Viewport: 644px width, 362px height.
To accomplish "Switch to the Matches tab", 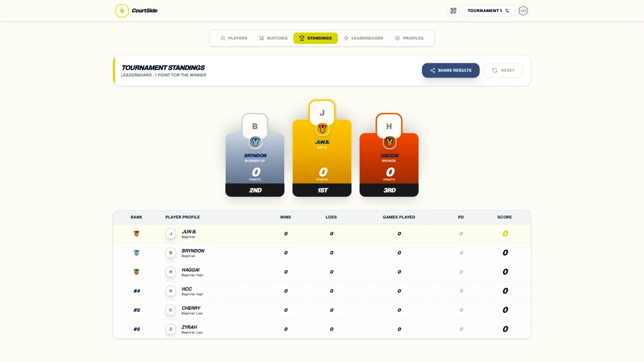I will point(273,38).
